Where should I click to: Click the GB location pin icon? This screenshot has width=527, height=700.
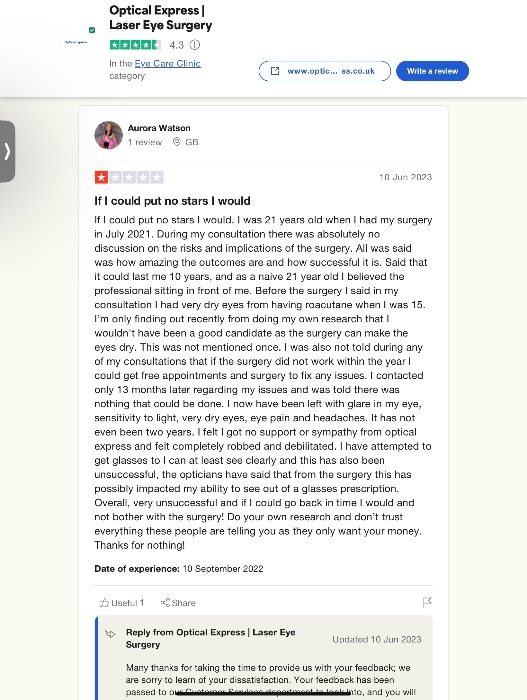point(176,142)
